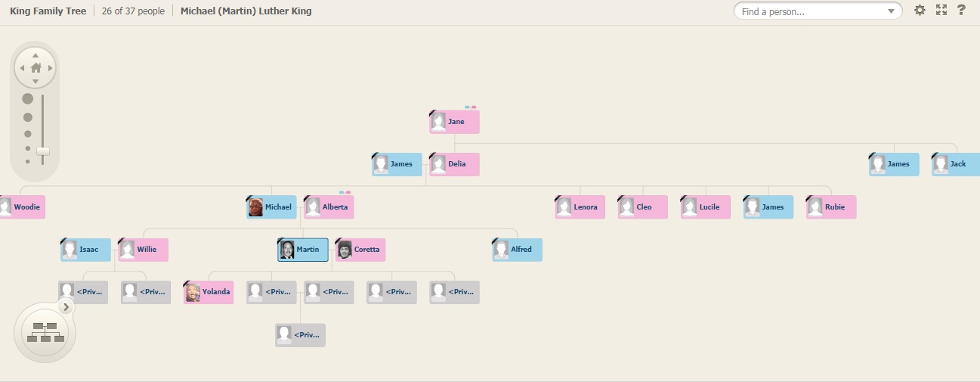Image resolution: width=980 pixels, height=382 pixels.
Task: Select Coretta's card in the tree
Action: (x=360, y=250)
